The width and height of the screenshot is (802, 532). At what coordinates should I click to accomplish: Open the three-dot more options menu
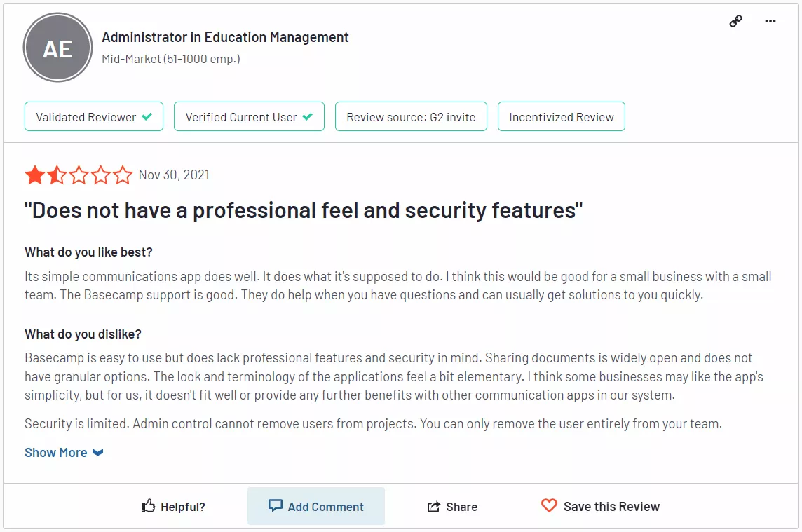click(x=770, y=21)
